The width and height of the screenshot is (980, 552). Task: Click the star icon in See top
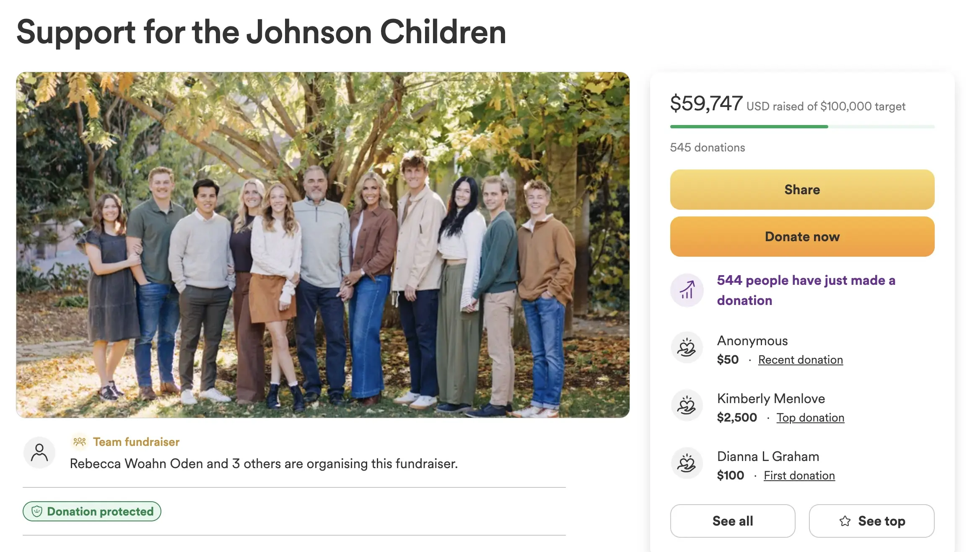coord(845,521)
